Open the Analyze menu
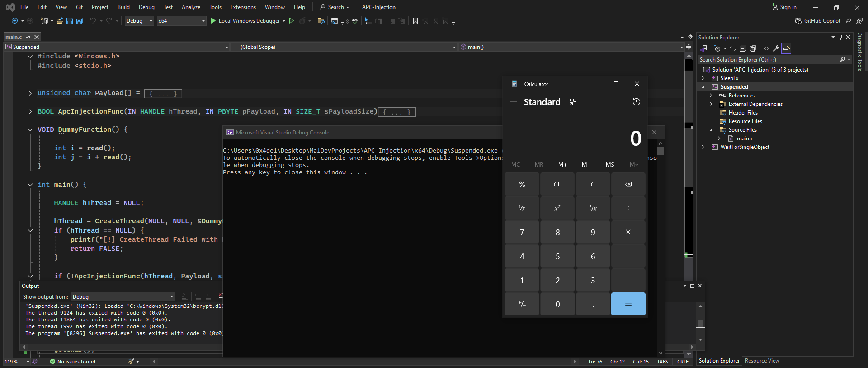868x368 pixels. (191, 7)
